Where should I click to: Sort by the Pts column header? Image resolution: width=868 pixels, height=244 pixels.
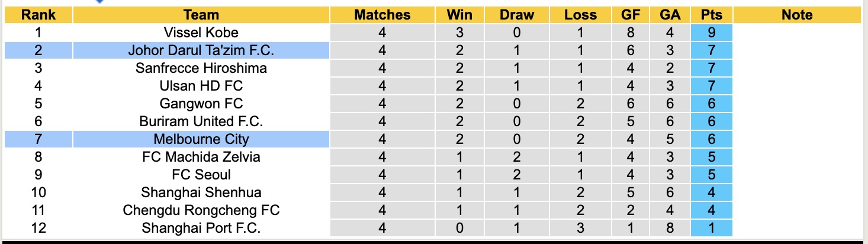(x=711, y=15)
